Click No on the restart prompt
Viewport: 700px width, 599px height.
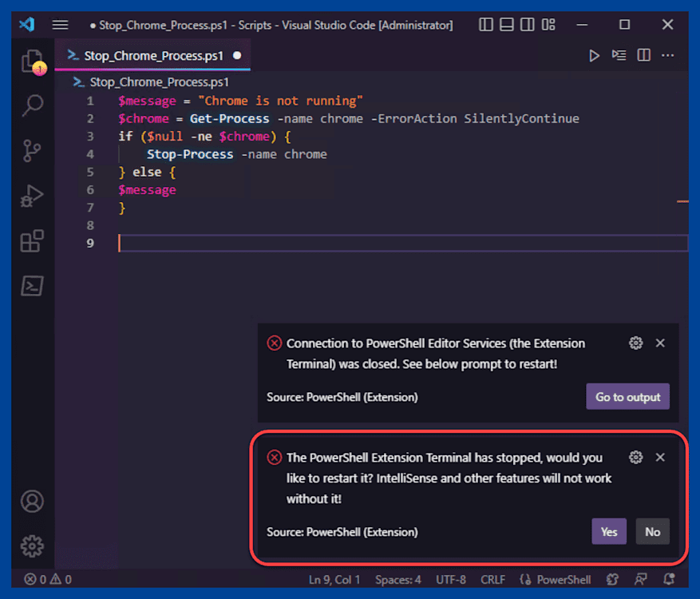pyautogui.click(x=652, y=532)
